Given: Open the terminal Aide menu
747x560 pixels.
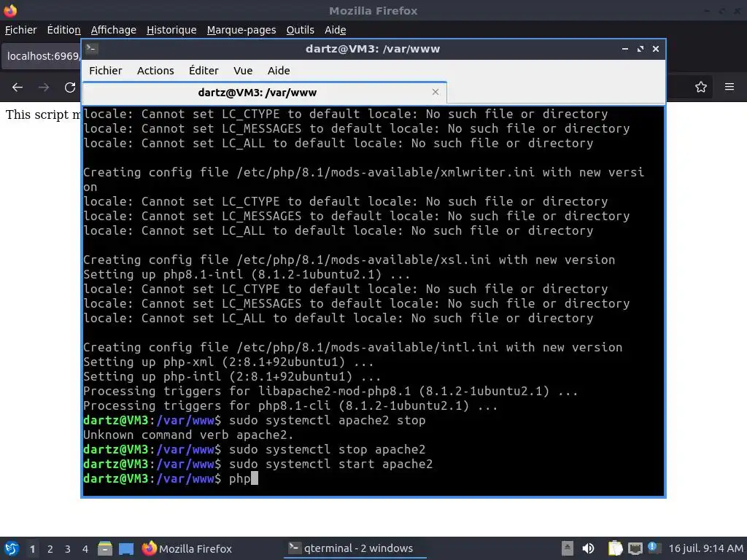Looking at the screenshot, I should pyautogui.click(x=279, y=71).
